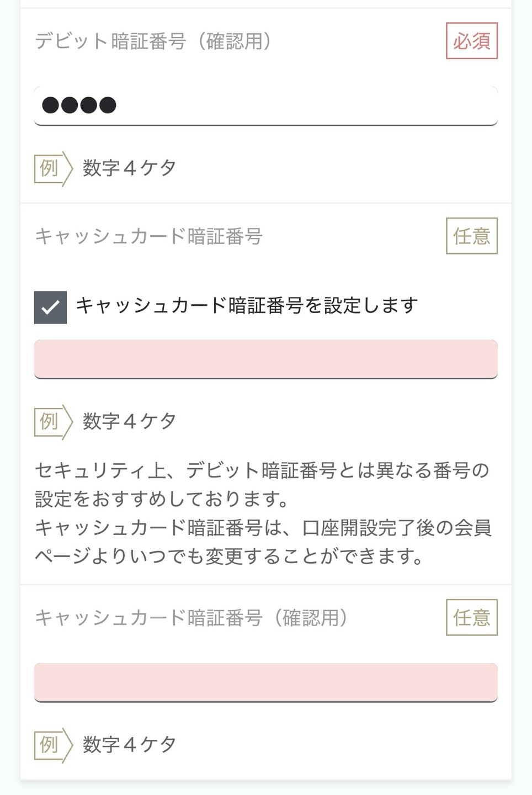Click the デビット暗証番号（確認用） password field

(x=266, y=105)
